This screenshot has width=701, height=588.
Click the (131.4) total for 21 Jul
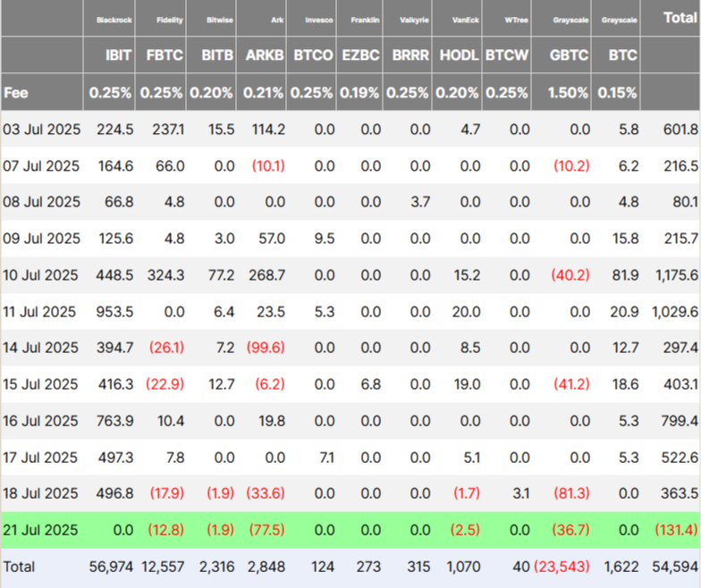point(676,531)
